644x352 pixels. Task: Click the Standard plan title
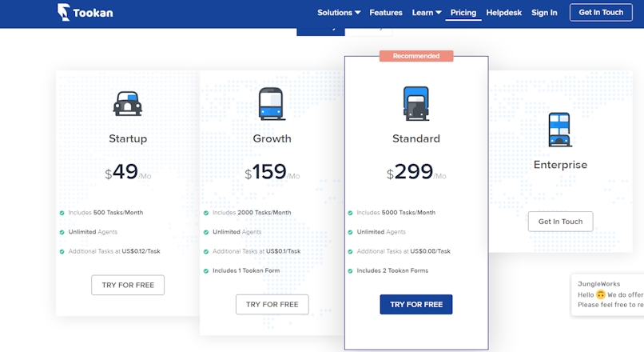(x=416, y=138)
